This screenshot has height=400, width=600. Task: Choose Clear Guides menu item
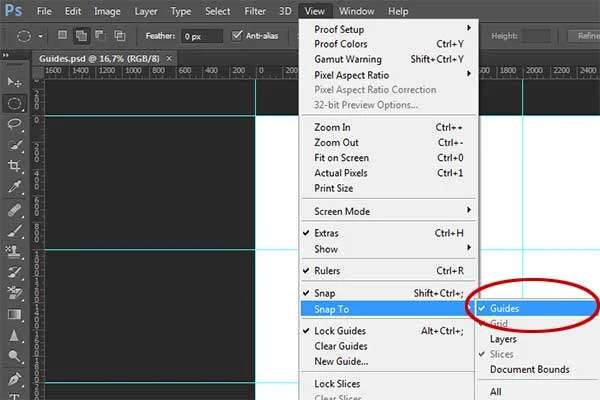[x=388, y=346]
